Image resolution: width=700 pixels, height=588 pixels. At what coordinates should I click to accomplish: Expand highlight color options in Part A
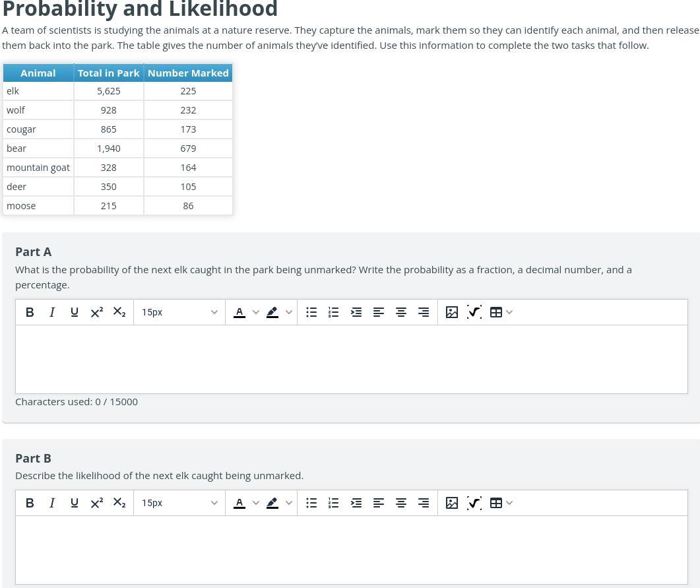[x=289, y=312]
